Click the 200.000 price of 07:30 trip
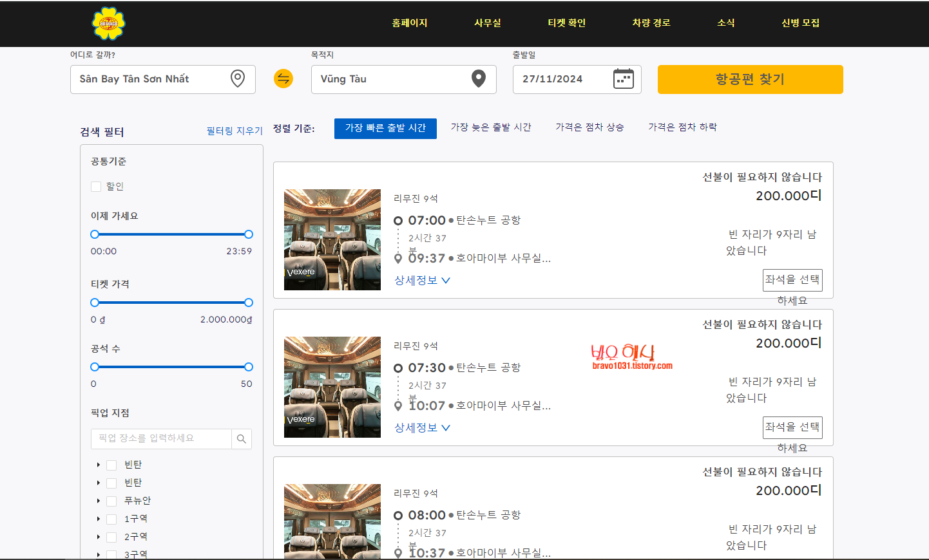 pos(789,344)
